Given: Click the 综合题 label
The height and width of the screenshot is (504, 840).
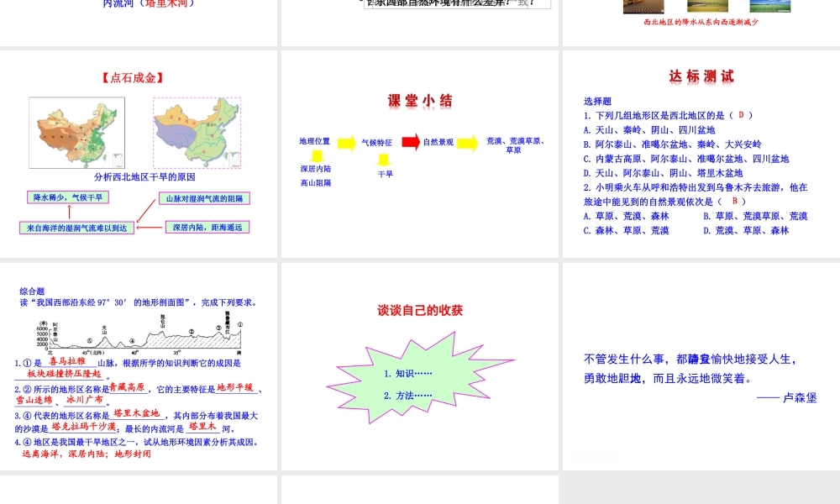Looking at the screenshot, I should click(32, 291).
